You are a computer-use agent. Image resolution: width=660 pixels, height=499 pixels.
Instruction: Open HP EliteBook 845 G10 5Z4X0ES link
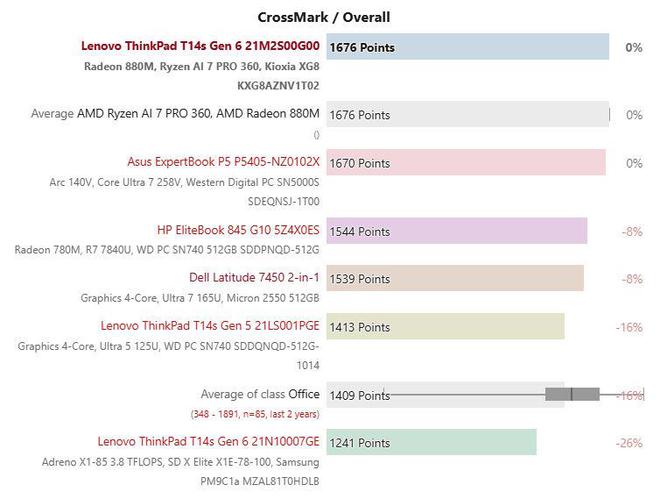(x=238, y=230)
